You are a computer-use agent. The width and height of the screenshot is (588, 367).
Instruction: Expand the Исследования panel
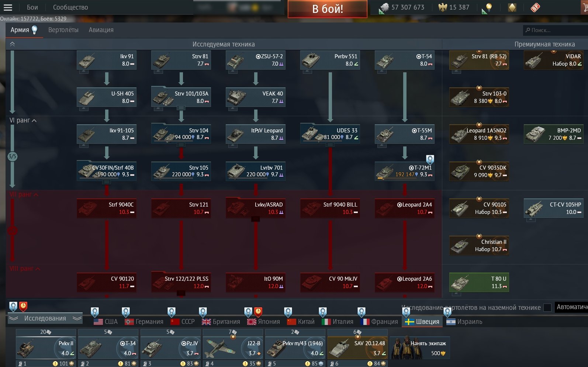[45, 318]
